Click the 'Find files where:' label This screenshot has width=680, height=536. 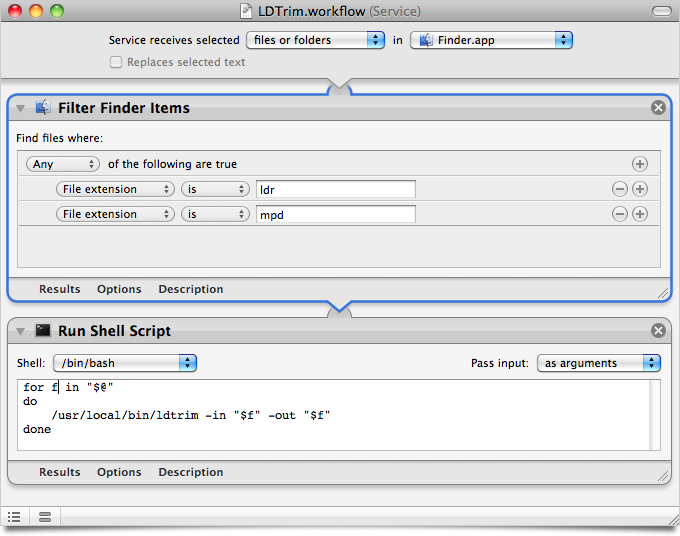point(59,138)
